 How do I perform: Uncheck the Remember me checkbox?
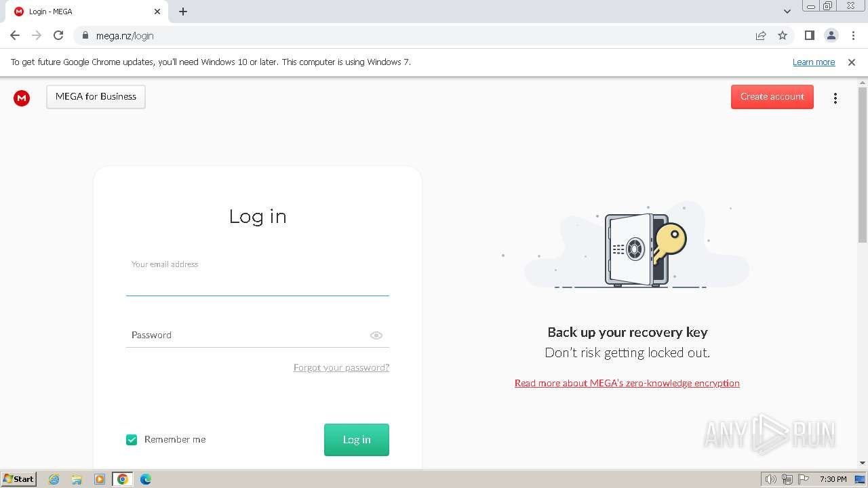coord(132,440)
